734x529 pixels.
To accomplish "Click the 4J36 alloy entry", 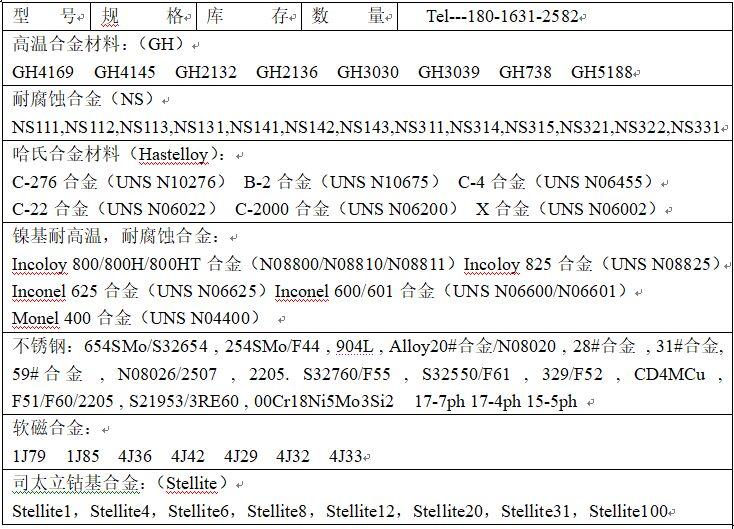I will (x=135, y=456).
